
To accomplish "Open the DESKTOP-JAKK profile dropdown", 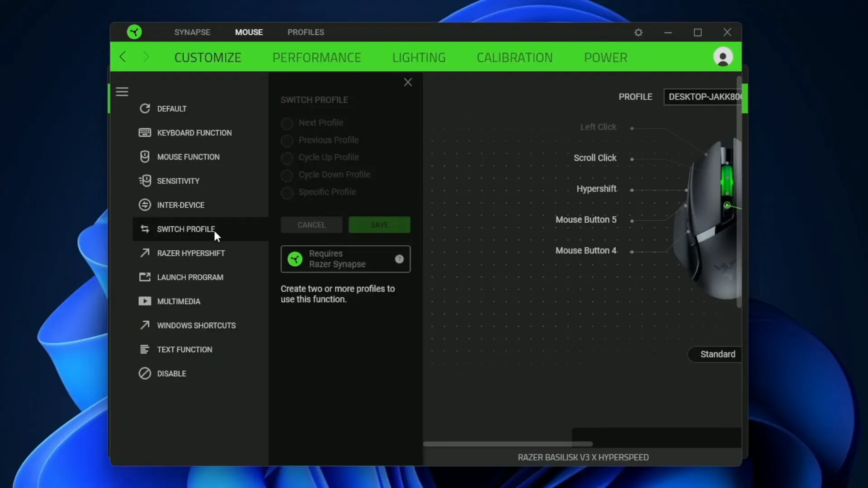I will pos(703,97).
